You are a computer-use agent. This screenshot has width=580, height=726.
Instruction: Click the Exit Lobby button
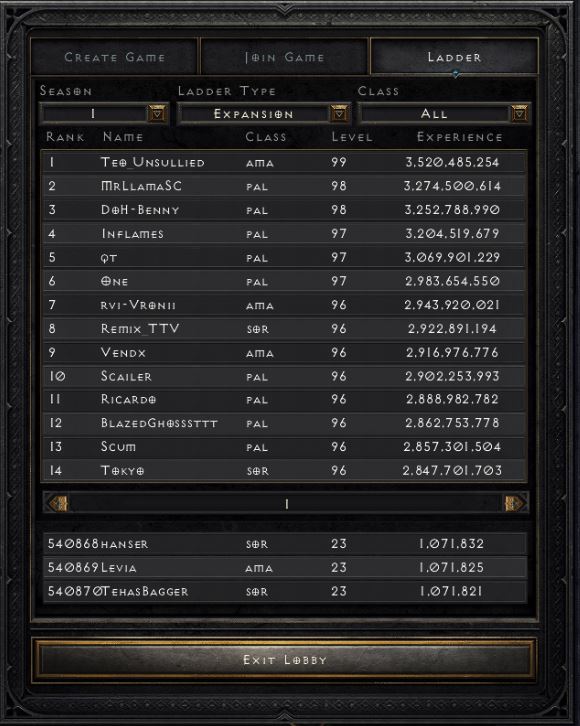coord(284,659)
